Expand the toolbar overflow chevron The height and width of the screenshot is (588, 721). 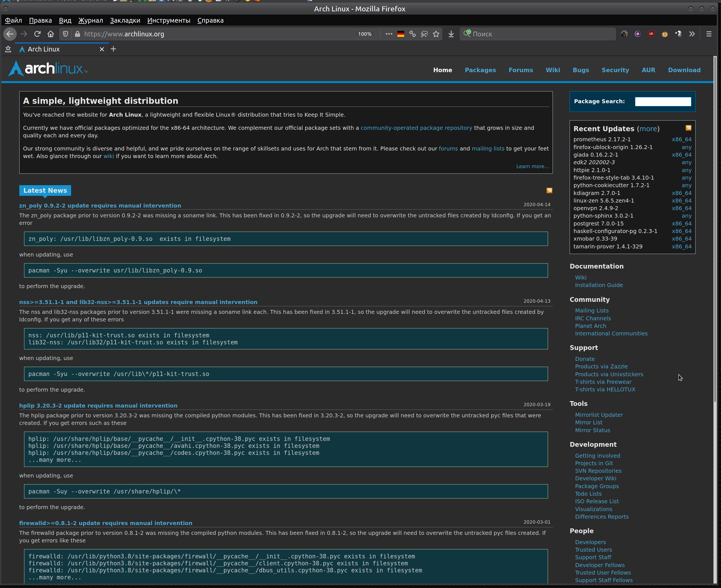692,34
